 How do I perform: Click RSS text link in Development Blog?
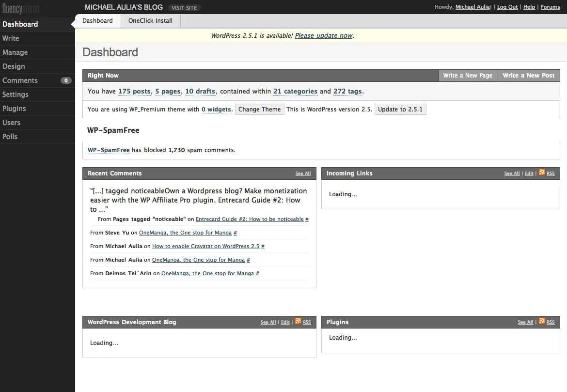tap(307, 322)
